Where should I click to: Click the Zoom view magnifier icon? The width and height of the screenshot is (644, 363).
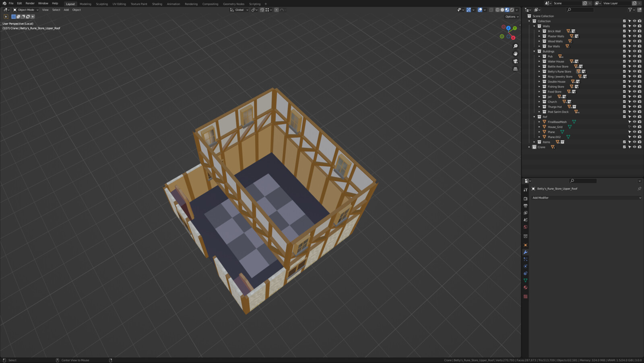(x=515, y=46)
